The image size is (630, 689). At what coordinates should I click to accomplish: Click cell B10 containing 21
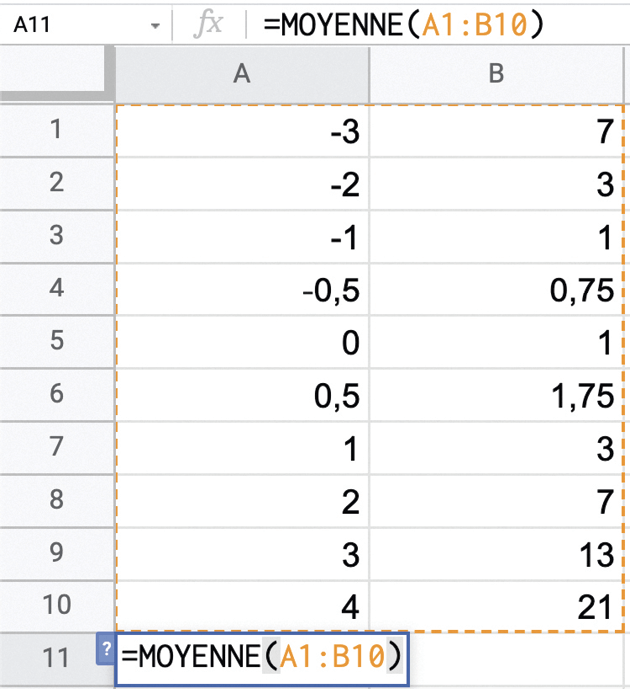(495, 606)
